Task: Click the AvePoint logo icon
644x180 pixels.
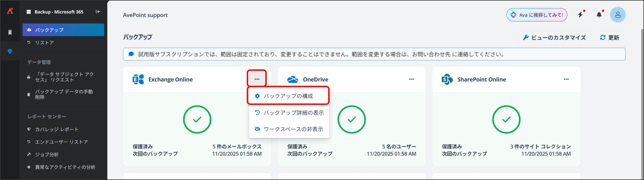Action: pyautogui.click(x=10, y=11)
